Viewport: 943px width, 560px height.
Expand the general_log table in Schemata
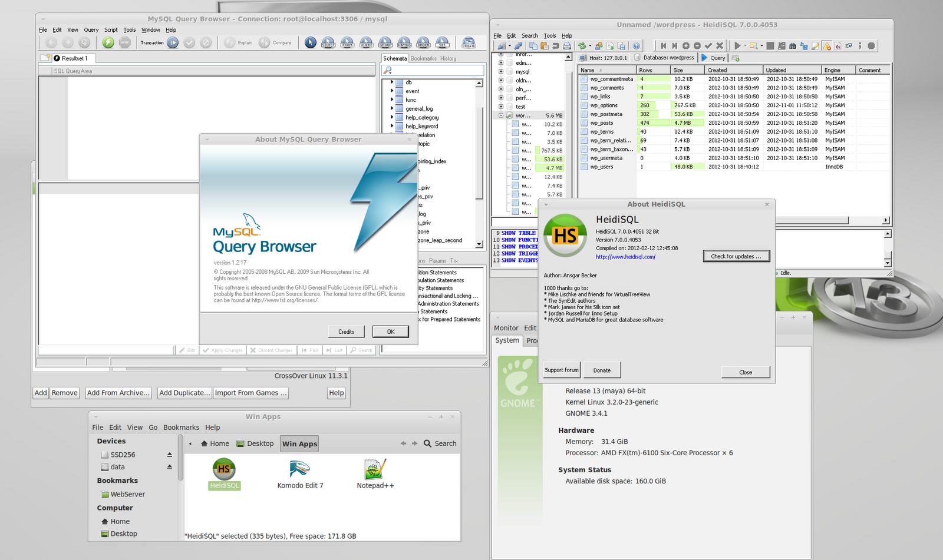(x=392, y=109)
